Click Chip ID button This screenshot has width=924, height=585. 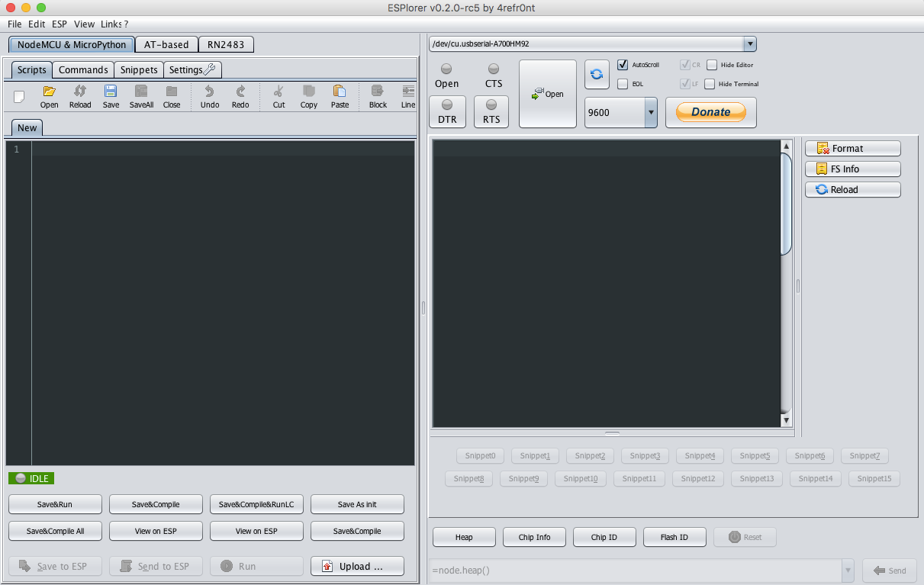[604, 537]
